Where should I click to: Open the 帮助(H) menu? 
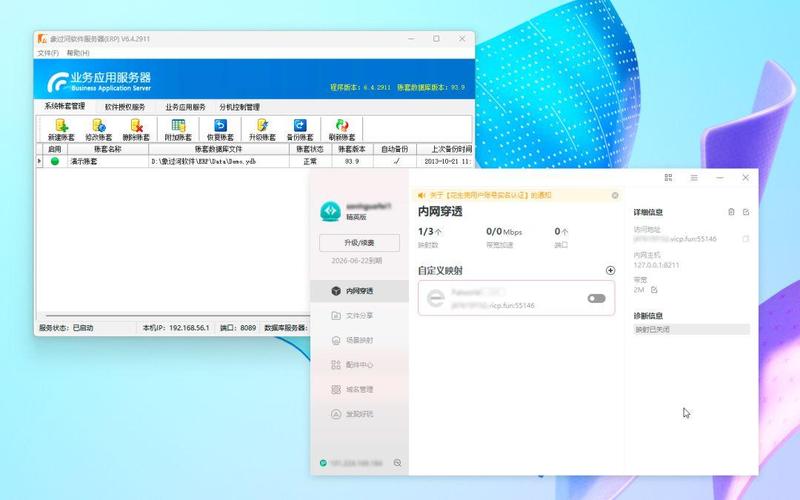point(78,53)
